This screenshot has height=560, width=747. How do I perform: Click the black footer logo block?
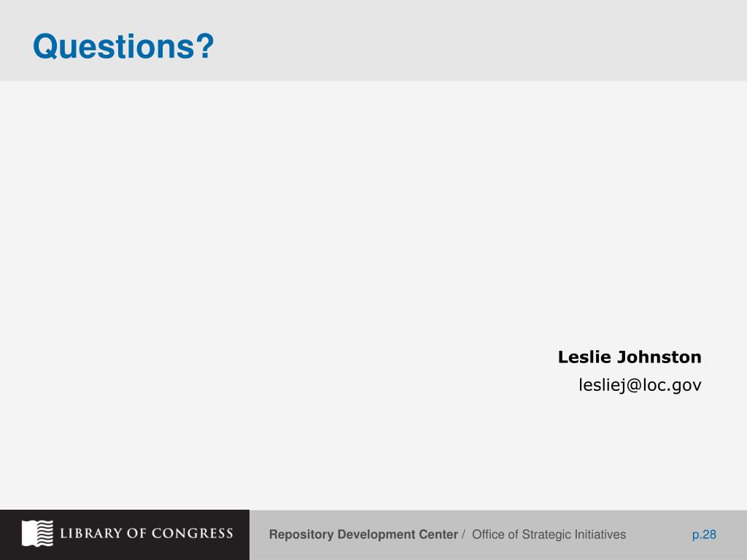point(124,534)
